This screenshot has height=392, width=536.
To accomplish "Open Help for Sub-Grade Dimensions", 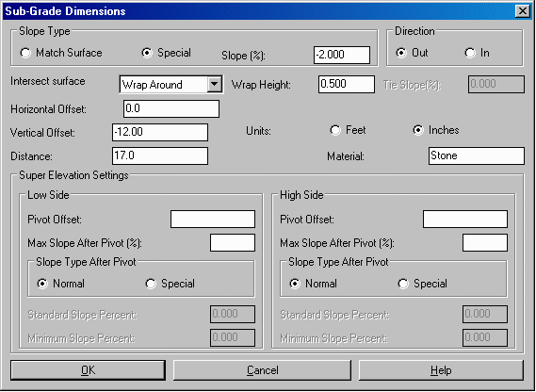I will click(x=441, y=370).
